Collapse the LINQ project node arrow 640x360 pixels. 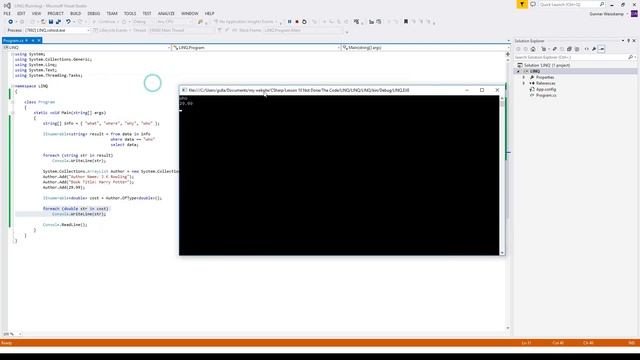519,71
